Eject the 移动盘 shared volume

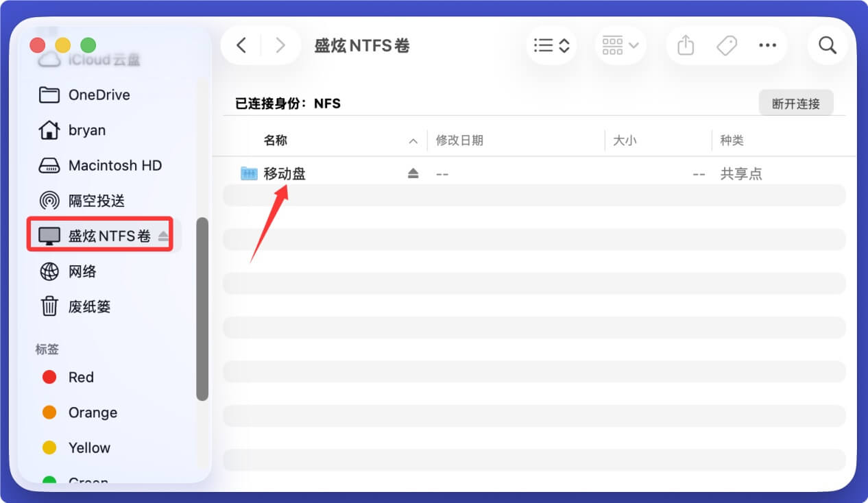[x=413, y=173]
